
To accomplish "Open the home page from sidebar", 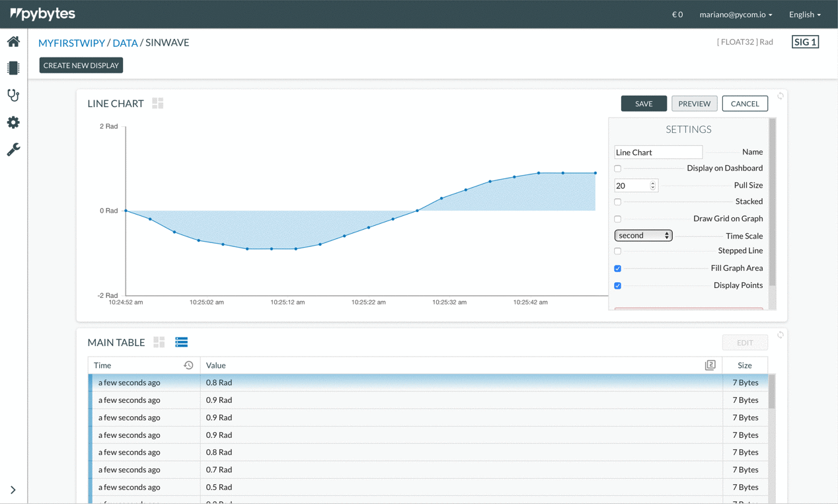I will (x=13, y=42).
